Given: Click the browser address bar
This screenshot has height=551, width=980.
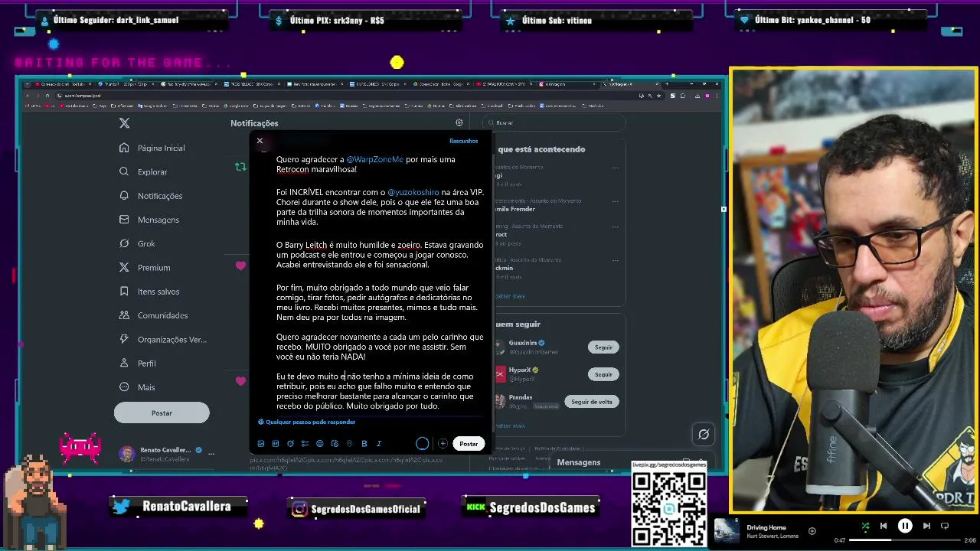Looking at the screenshot, I should [345, 96].
